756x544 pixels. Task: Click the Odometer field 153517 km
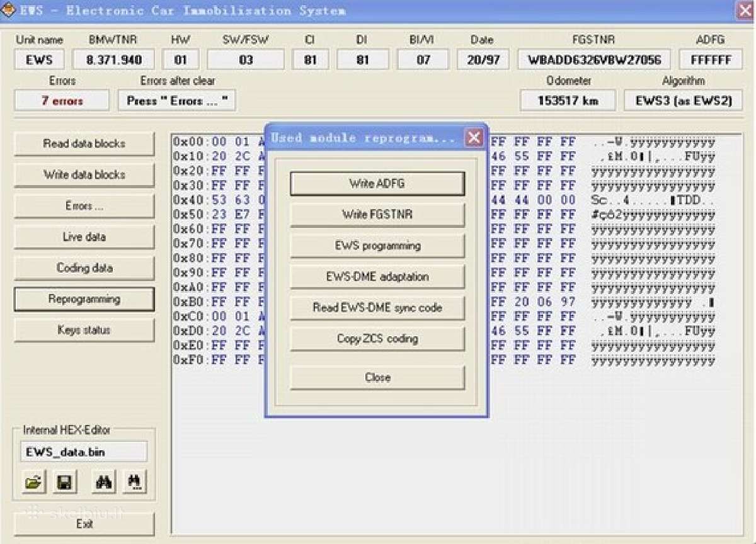click(x=568, y=101)
